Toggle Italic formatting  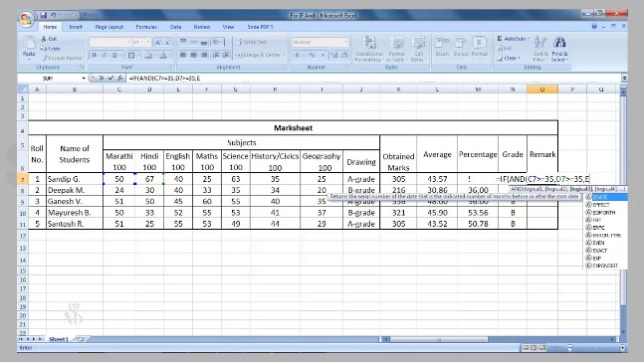tap(105, 55)
